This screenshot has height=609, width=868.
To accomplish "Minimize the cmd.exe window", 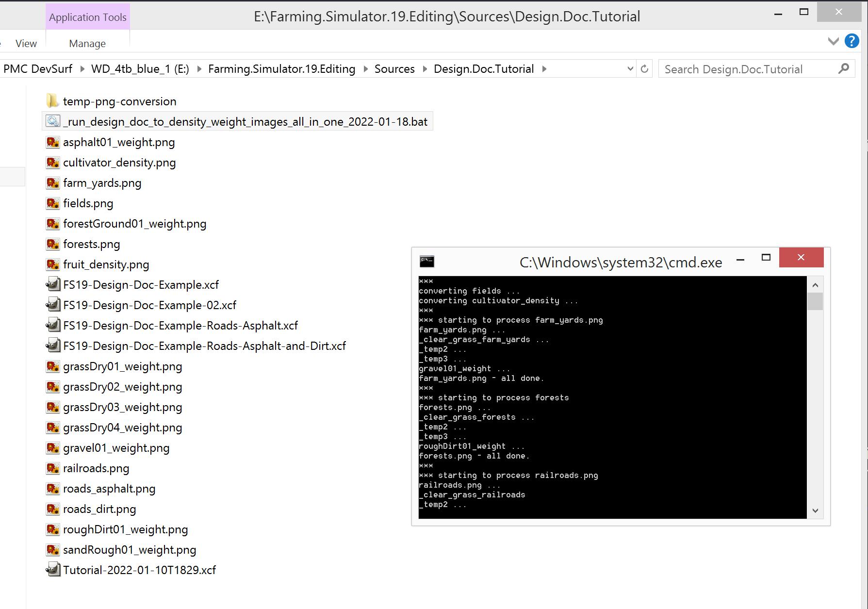I will pos(740,260).
